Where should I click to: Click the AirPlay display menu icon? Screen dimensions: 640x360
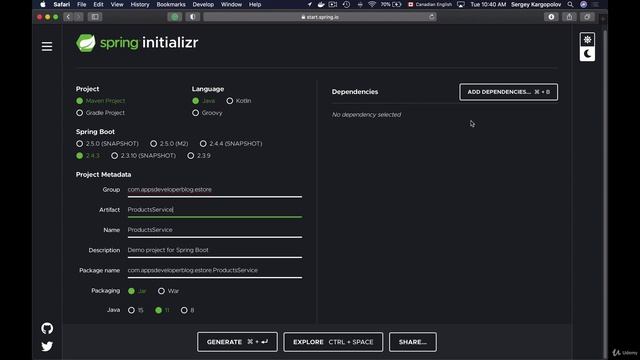coord(461,4)
